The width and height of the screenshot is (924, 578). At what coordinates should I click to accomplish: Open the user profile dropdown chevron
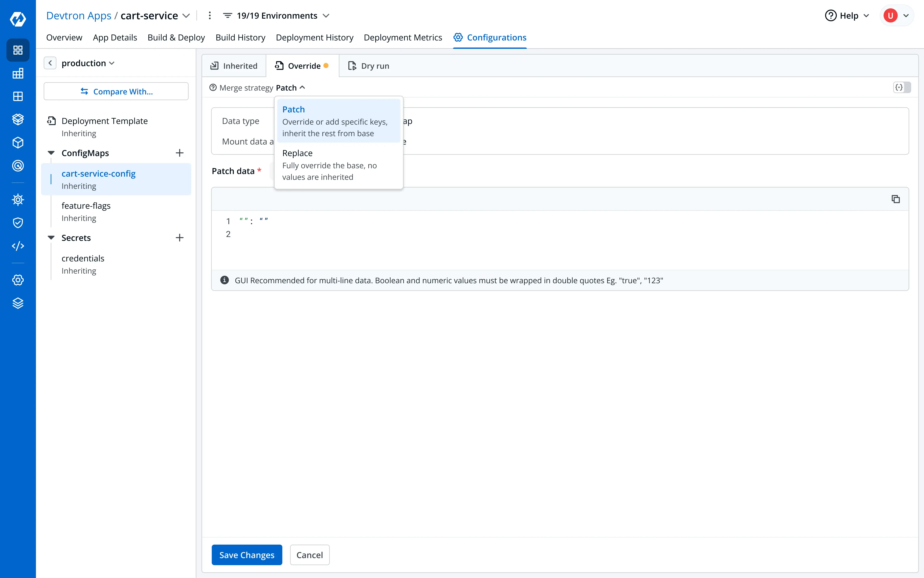906,16
